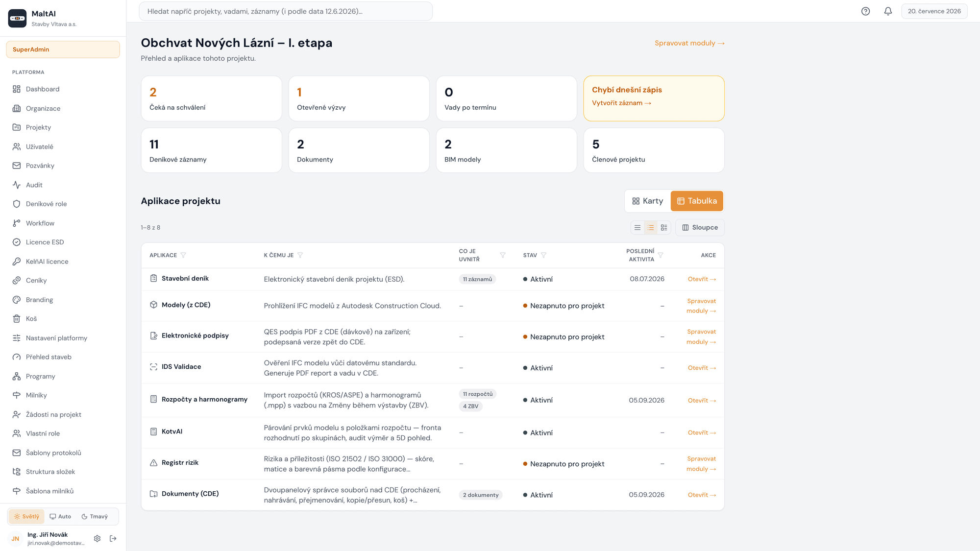Screen dimensions: 980x551
Task: Click the Registr rizik warning icon
Action: [x=153, y=462]
